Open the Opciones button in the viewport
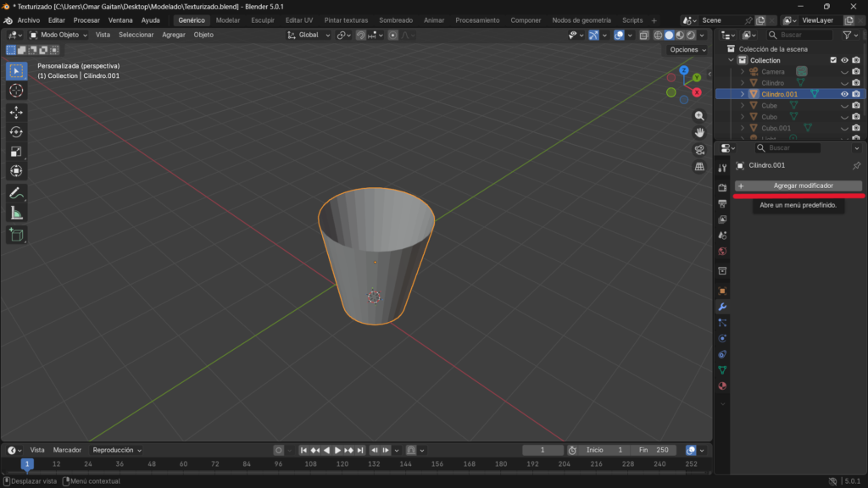868x488 pixels. point(687,50)
